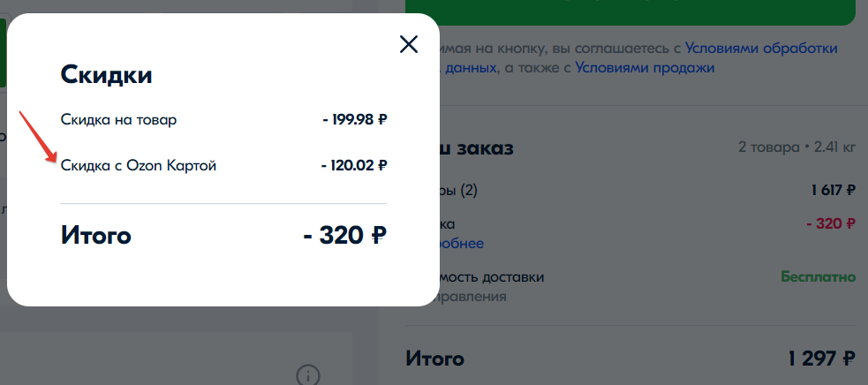868x385 pixels.
Task: Click Итого label inside the popup
Action: [x=95, y=236]
